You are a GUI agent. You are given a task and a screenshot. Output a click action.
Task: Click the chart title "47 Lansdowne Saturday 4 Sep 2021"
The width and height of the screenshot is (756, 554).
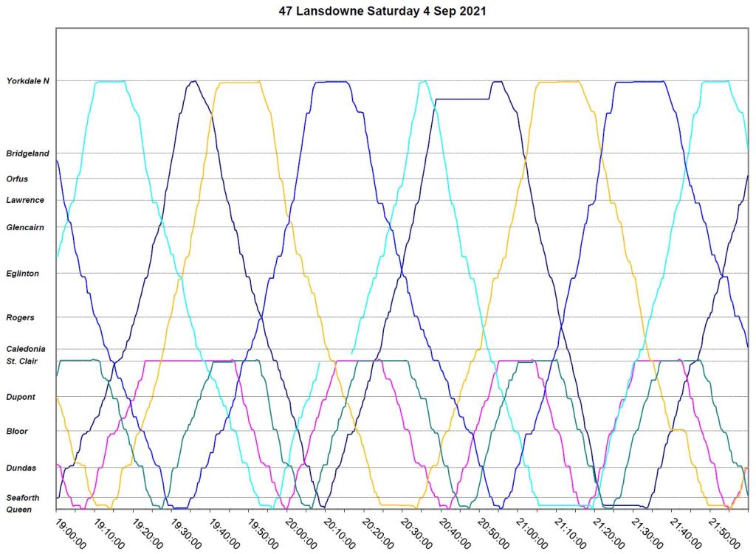click(x=377, y=12)
